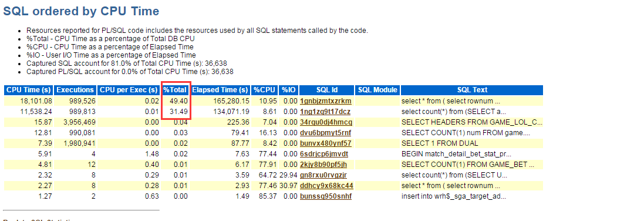Click the '%CPU' column header
The width and height of the screenshot is (644, 221).
coord(265,90)
